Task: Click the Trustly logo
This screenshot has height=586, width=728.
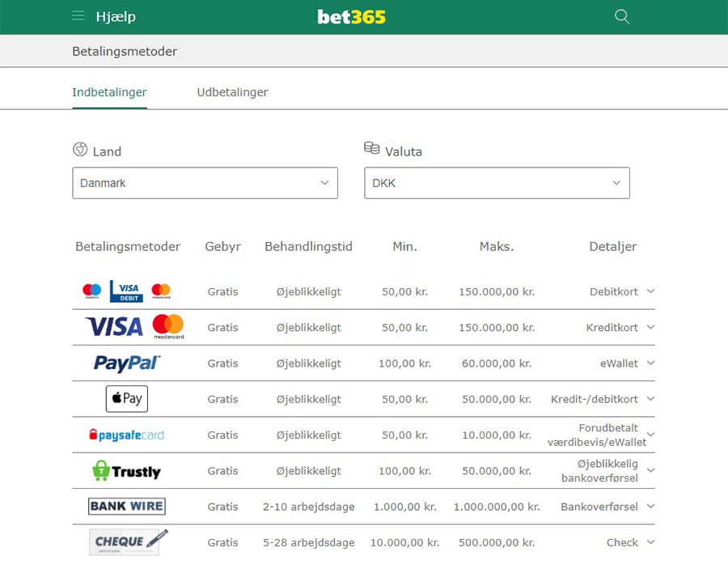Action: [127, 471]
